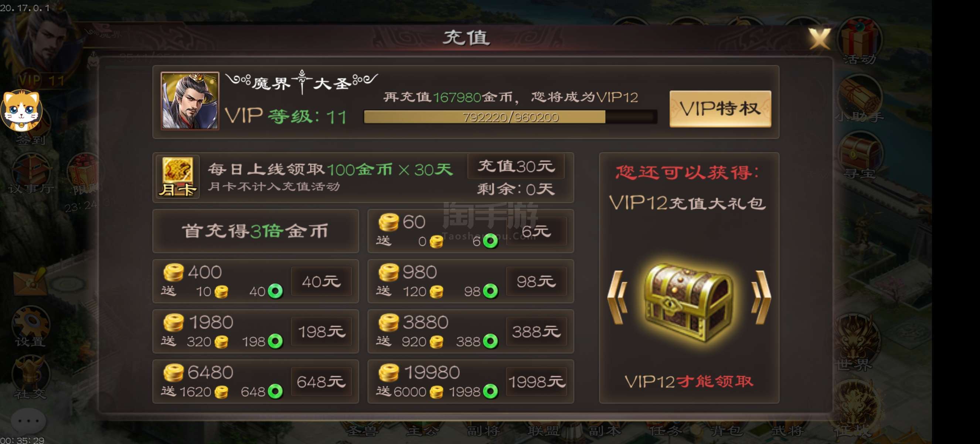The image size is (980, 444).
Task: Close the 充值 dialog with X
Action: pos(820,38)
